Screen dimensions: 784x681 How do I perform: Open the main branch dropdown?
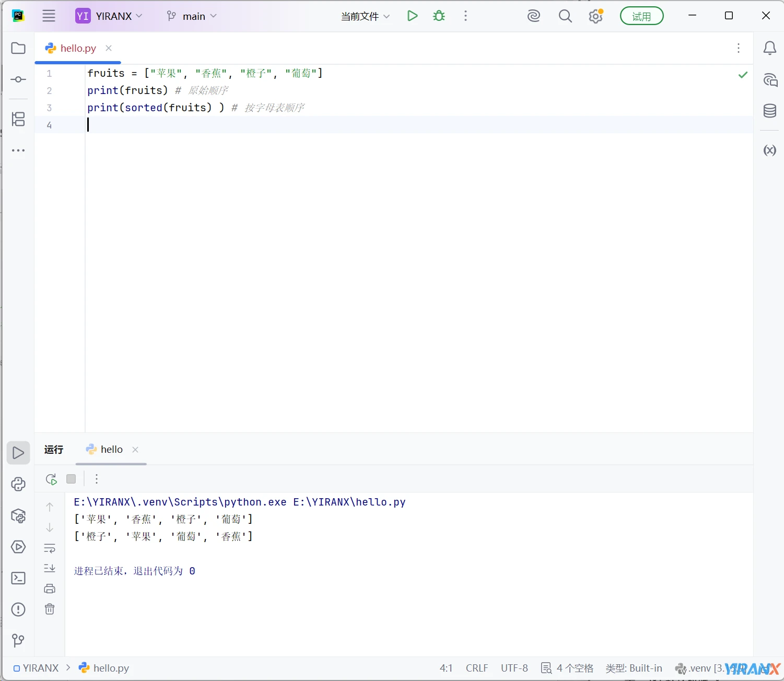click(191, 16)
